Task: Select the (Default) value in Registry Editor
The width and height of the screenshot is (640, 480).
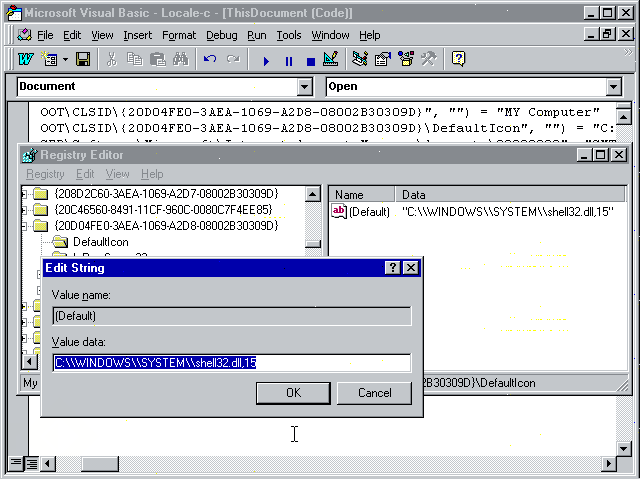Action: tap(369, 212)
